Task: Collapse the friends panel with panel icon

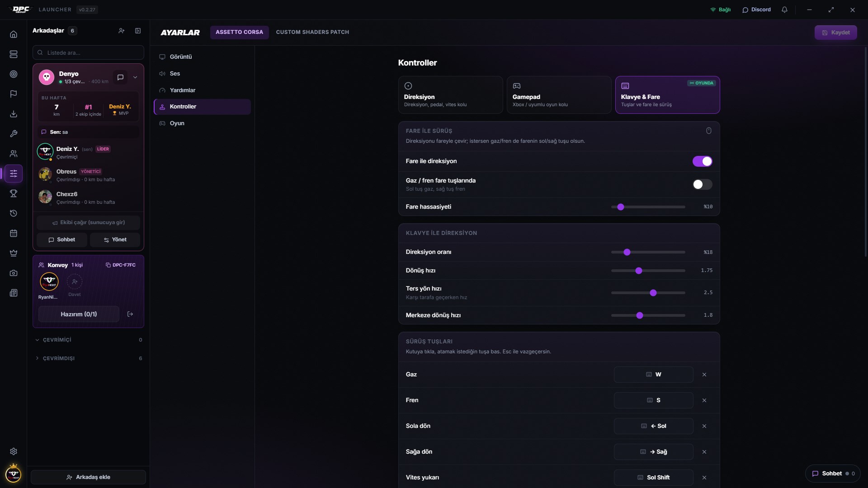Action: 138,31
